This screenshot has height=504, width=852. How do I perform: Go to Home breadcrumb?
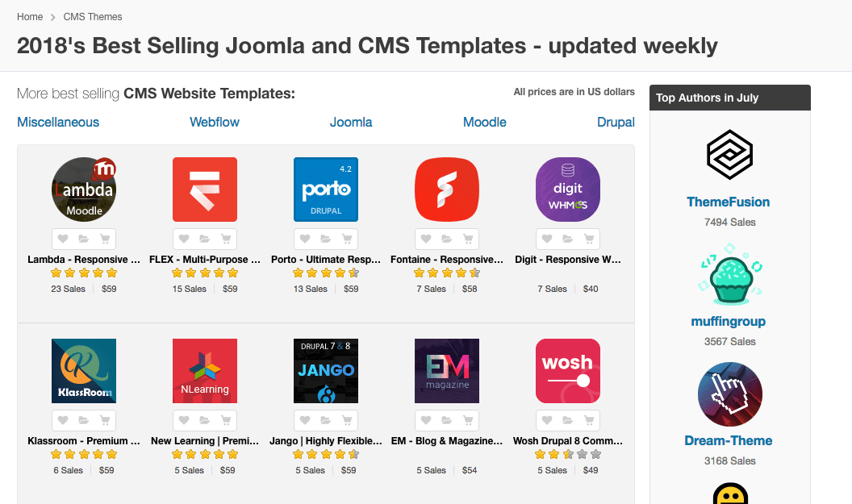pyautogui.click(x=30, y=17)
